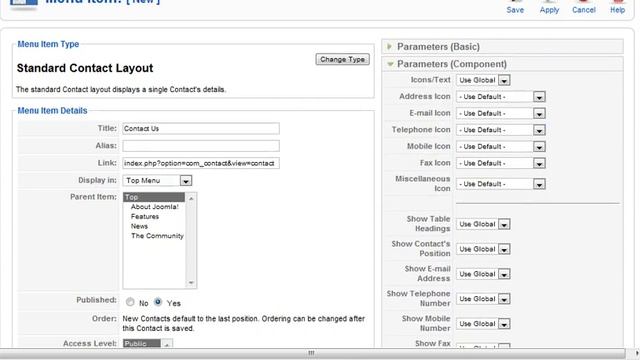640x360 pixels.
Task: Open the Show Table Headings dropdown
Action: coord(483,224)
